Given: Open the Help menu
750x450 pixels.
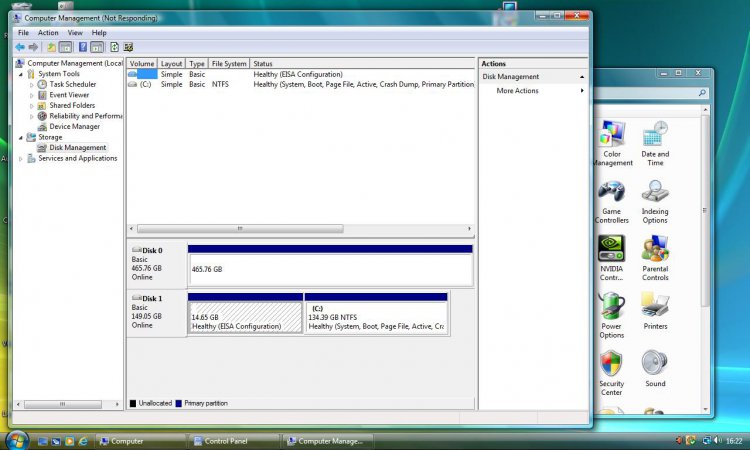Looking at the screenshot, I should [99, 33].
